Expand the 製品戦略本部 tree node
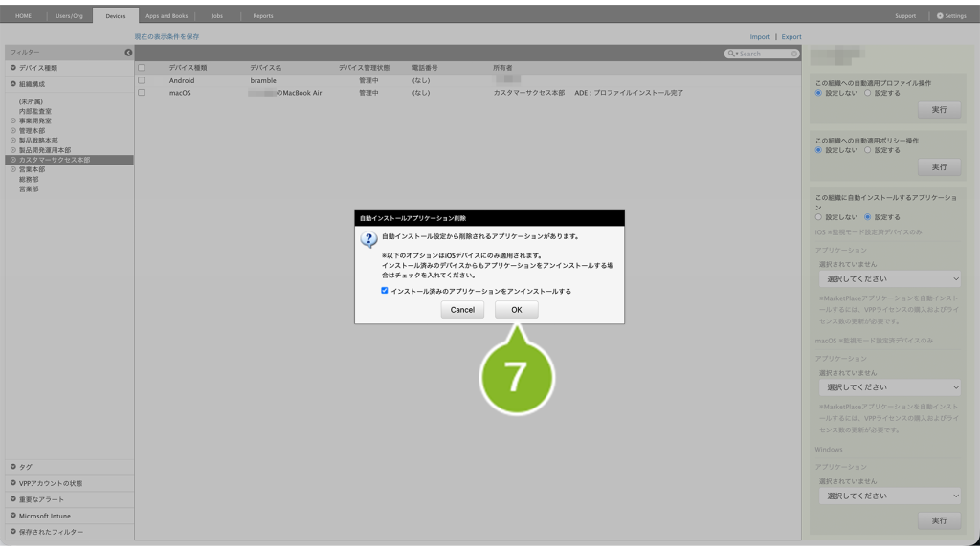This screenshot has width=980, height=551. [13, 141]
